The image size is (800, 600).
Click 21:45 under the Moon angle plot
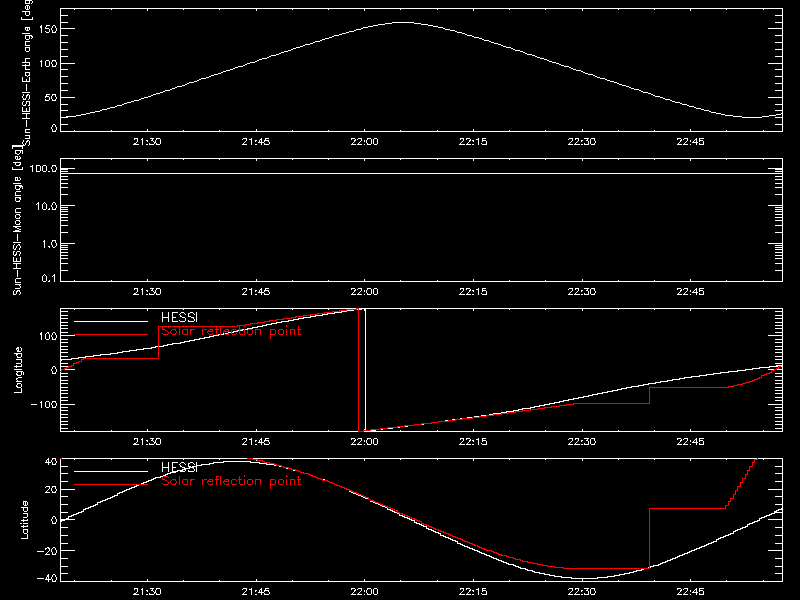(x=256, y=292)
